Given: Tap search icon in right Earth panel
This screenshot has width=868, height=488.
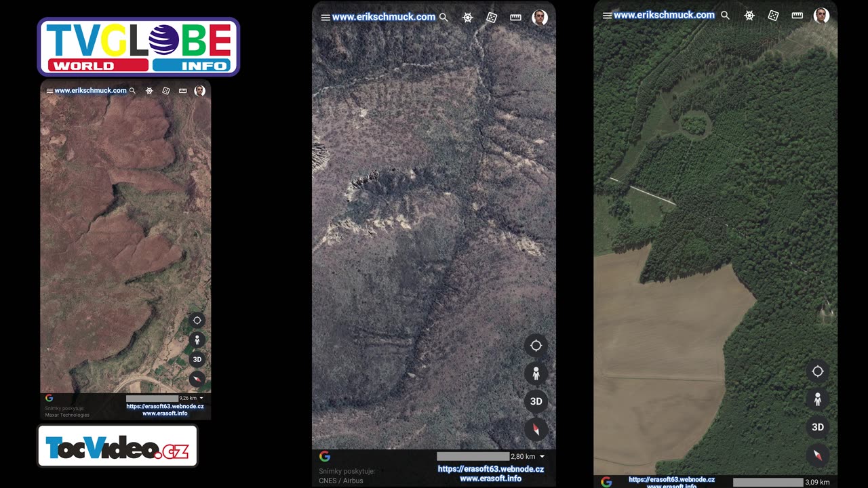Looking at the screenshot, I should [x=725, y=15].
